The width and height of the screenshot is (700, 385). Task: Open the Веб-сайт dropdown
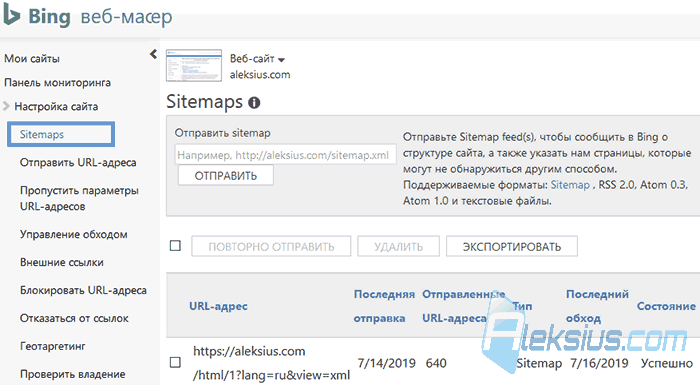pyautogui.click(x=257, y=59)
